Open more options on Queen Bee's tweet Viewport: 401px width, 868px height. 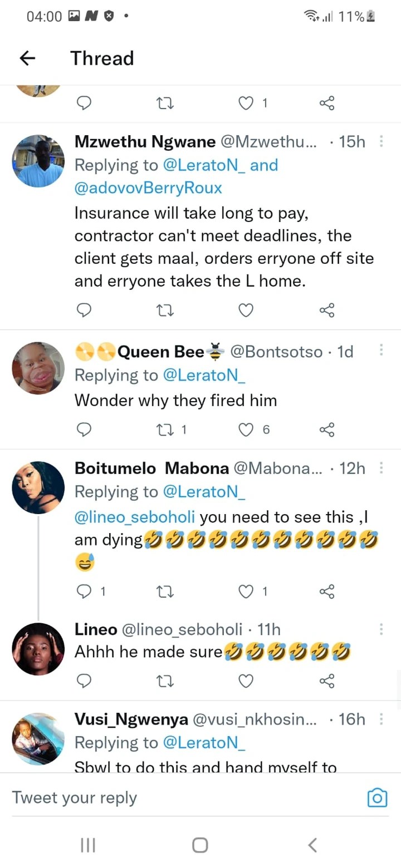382,350
